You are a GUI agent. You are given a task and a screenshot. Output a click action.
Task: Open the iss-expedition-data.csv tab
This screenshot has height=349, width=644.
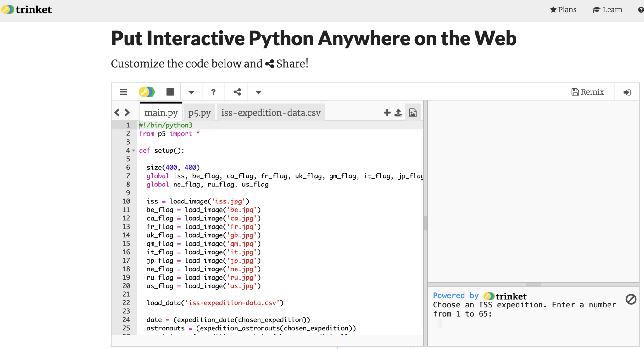[271, 113]
